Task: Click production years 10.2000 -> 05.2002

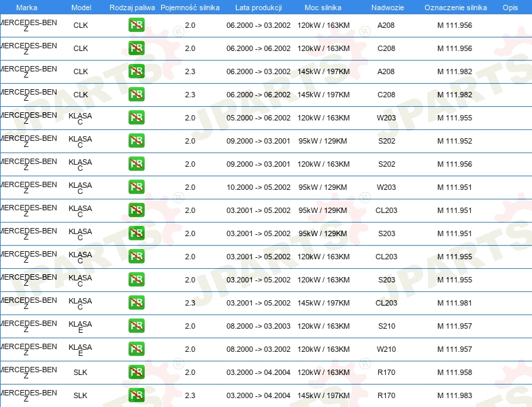Action: pyautogui.click(x=259, y=187)
